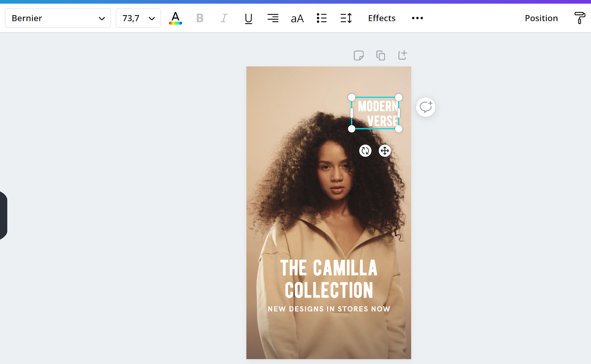Change the text alignment
The image size is (591, 364).
[273, 18]
